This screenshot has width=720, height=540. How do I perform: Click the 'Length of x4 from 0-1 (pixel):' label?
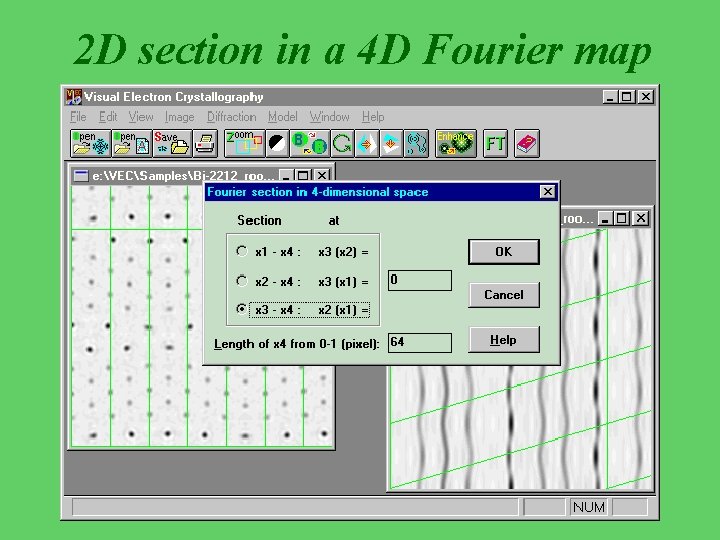[296, 344]
